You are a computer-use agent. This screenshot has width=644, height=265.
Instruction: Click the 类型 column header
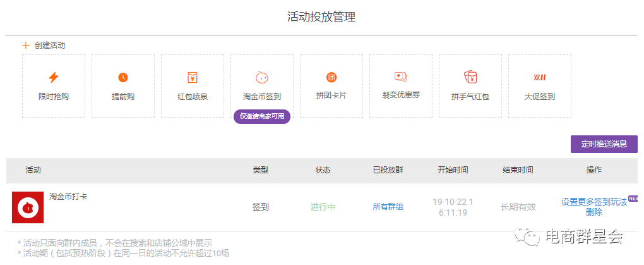click(x=260, y=170)
